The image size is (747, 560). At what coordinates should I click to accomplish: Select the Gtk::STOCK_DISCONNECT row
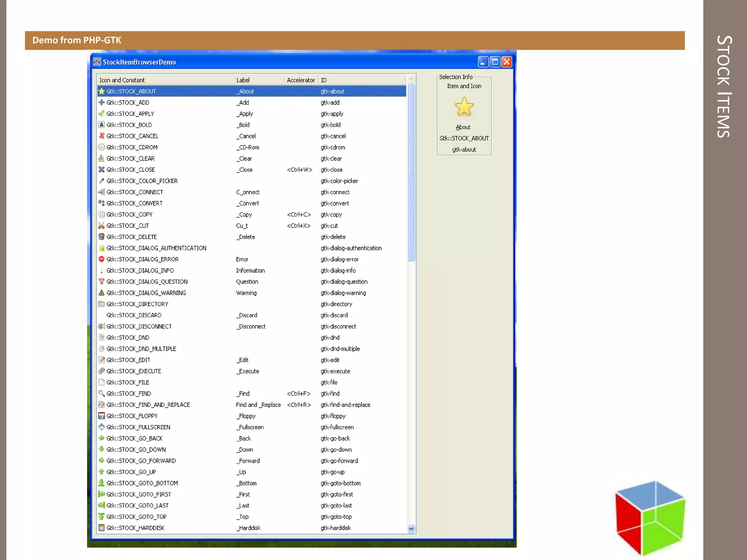pos(252,326)
